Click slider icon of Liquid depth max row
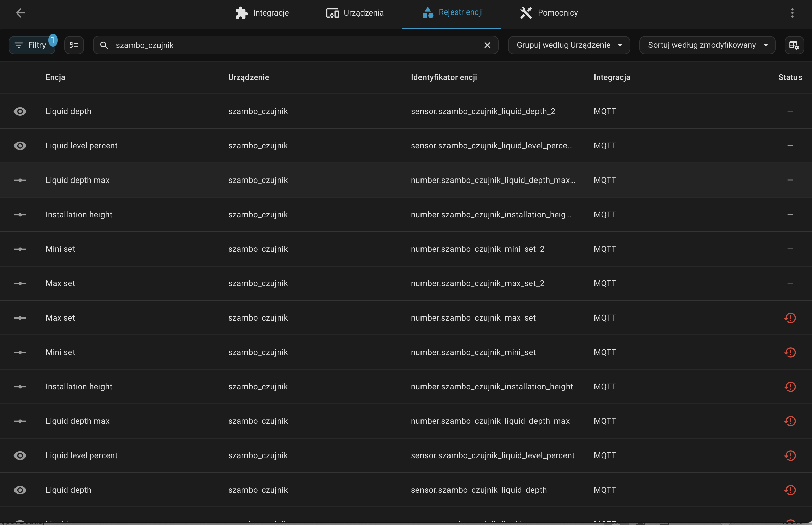This screenshot has height=525, width=812. 20,180
